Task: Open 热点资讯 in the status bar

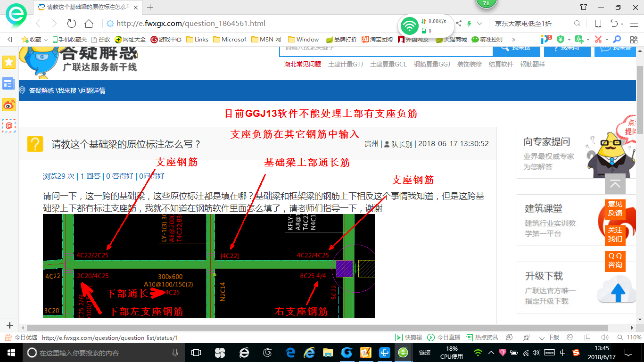Action: (x=481, y=337)
